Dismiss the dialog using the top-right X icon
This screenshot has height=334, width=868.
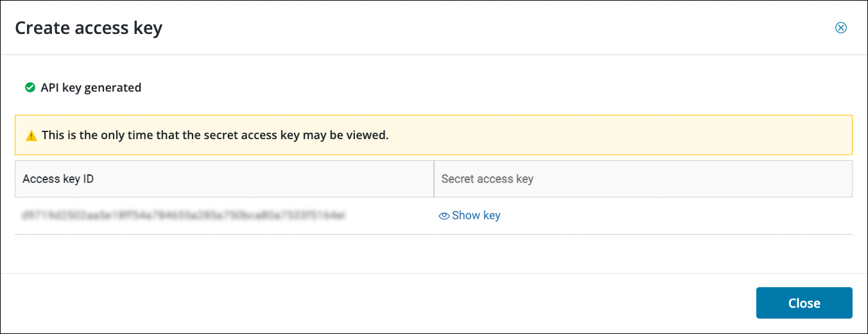pyautogui.click(x=840, y=28)
